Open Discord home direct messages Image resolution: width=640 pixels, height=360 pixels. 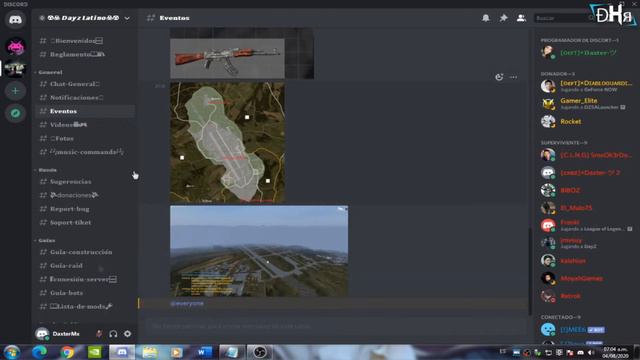[x=16, y=20]
